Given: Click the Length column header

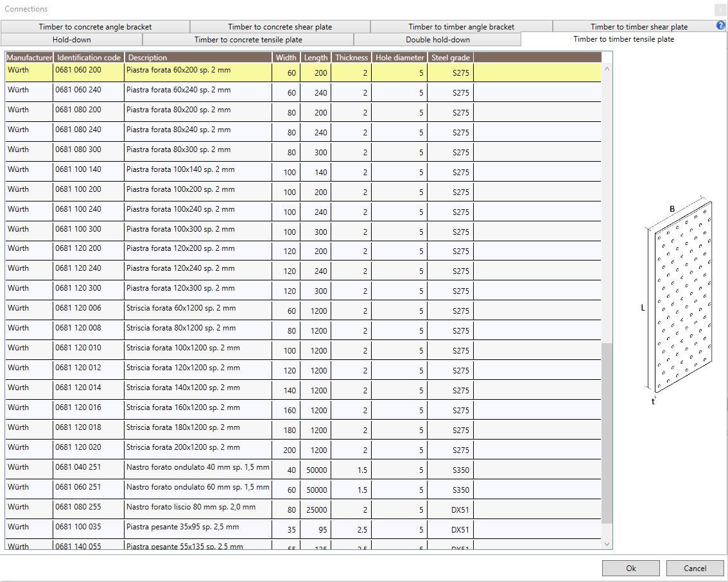Looking at the screenshot, I should pyautogui.click(x=316, y=58).
